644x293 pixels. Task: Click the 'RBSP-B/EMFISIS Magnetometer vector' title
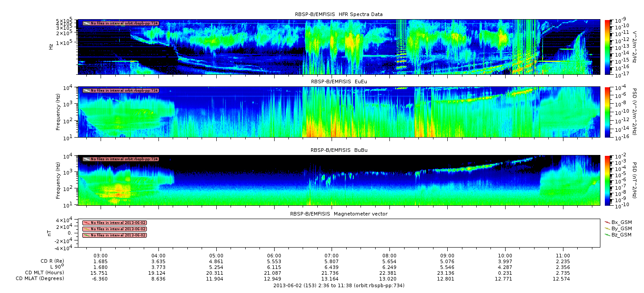[339, 214]
